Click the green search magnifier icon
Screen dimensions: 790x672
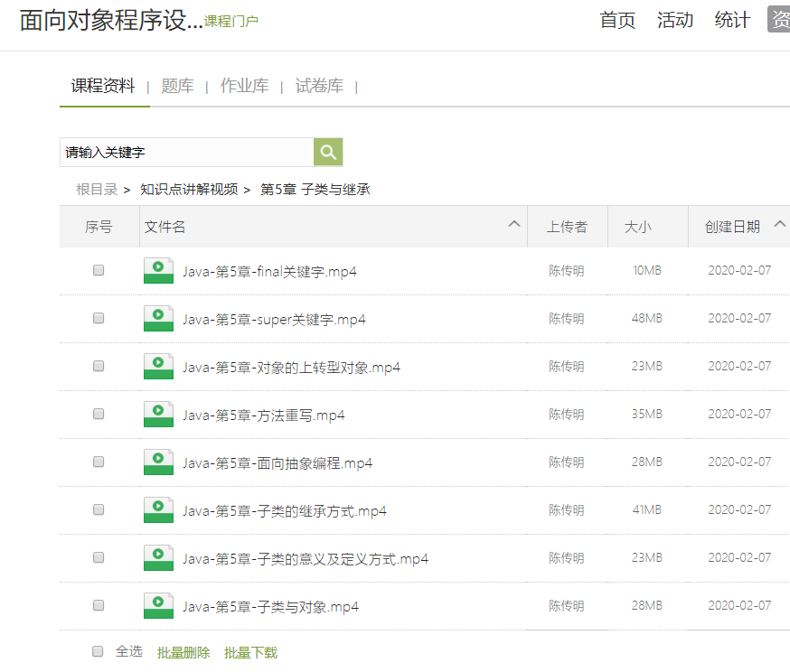click(x=328, y=152)
